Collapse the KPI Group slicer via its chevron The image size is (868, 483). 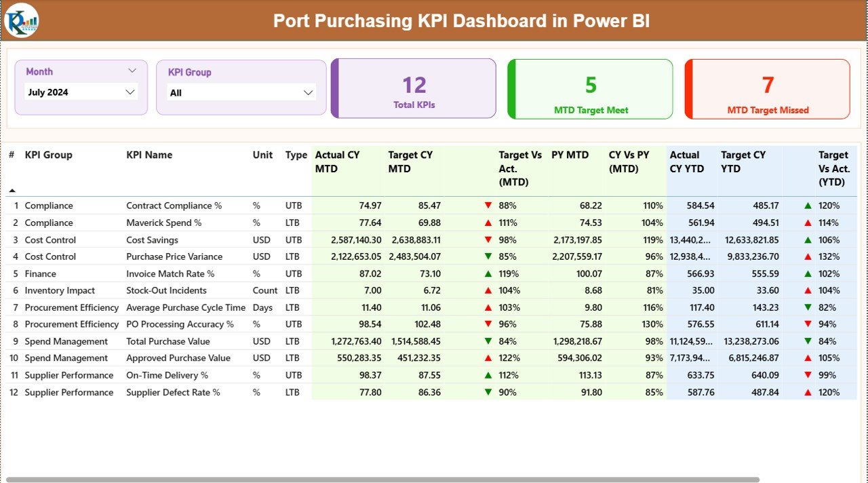click(309, 92)
